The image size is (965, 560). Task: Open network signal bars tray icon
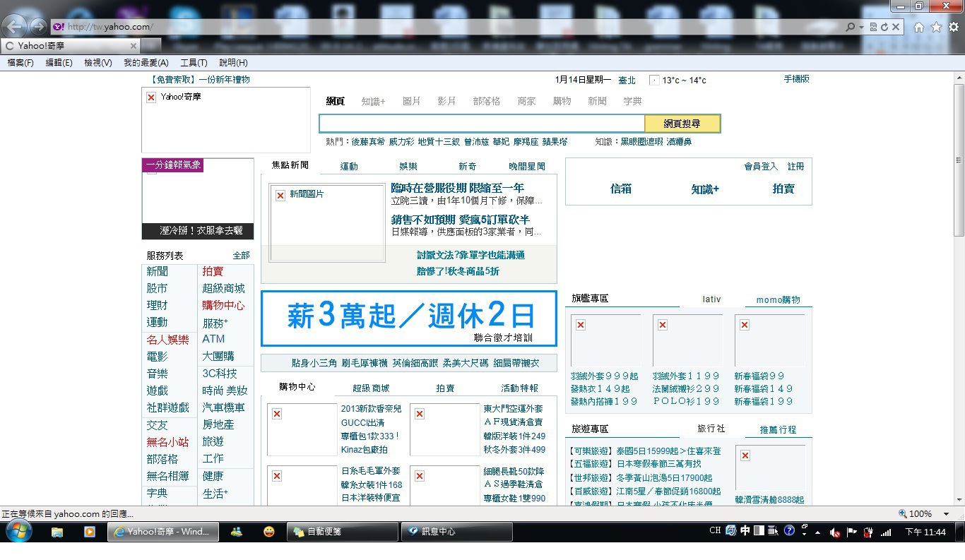(886, 532)
